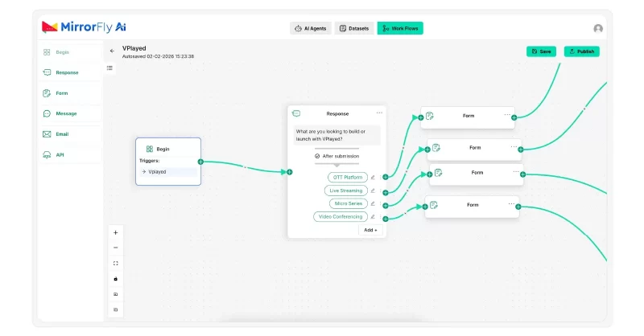The width and height of the screenshot is (644, 336).
Task: Edit the Live Streaming option with its pencil
Action: [x=373, y=191]
